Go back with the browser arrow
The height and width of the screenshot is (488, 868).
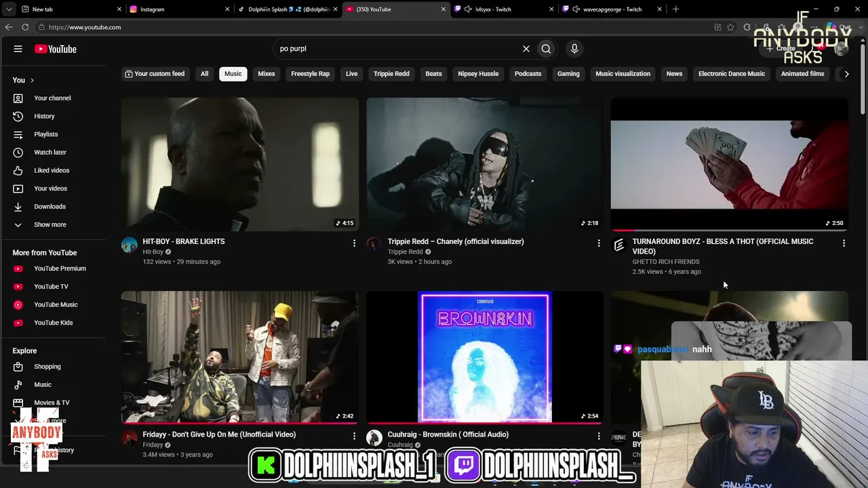tap(9, 27)
